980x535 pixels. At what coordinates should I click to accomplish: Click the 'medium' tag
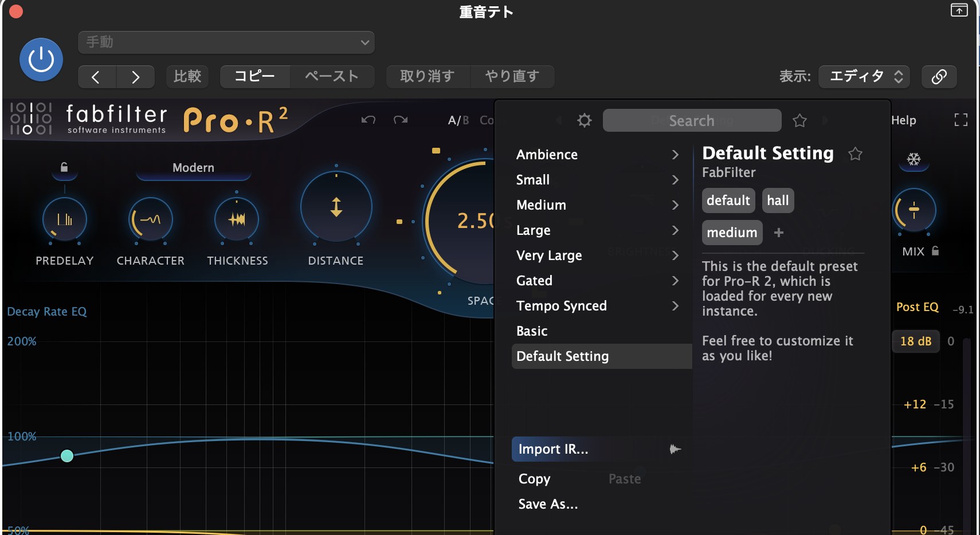click(732, 233)
